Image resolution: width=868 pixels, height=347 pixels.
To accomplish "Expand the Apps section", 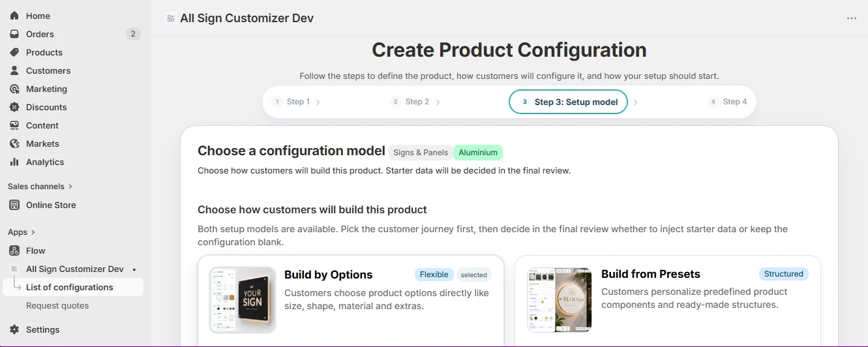I will (22, 232).
